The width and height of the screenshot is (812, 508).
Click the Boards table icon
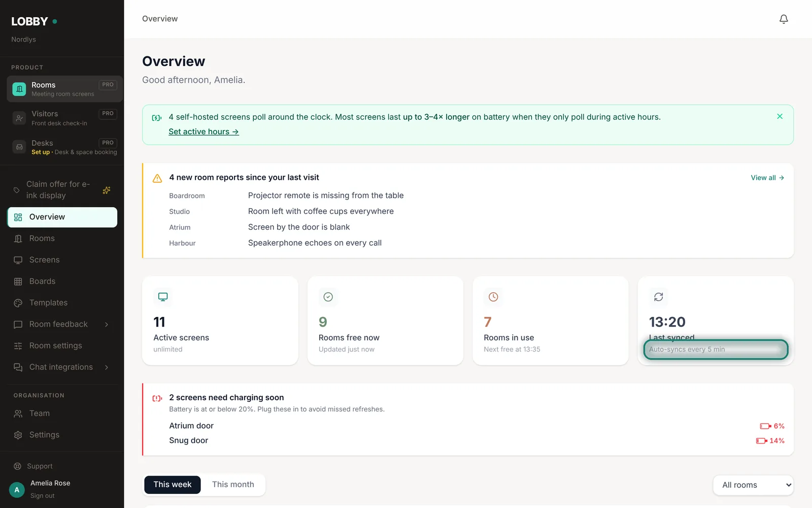click(18, 281)
